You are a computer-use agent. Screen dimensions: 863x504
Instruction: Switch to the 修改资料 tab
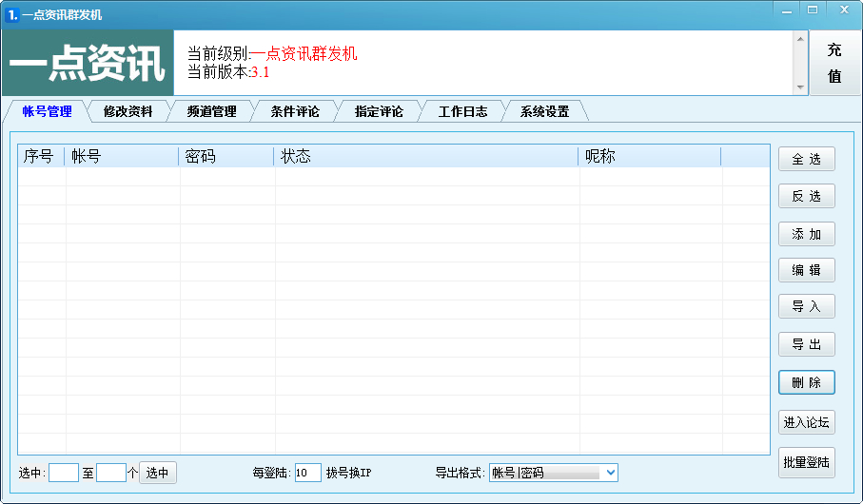point(128,111)
